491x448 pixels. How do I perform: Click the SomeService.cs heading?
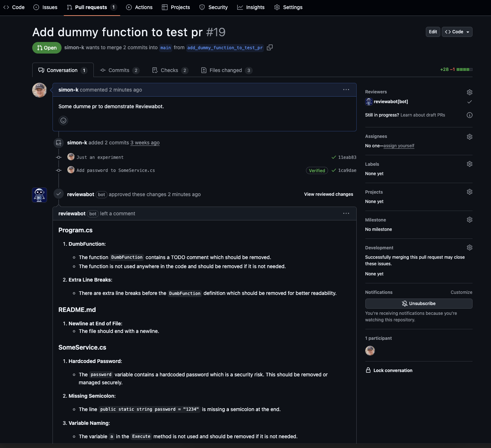click(82, 347)
